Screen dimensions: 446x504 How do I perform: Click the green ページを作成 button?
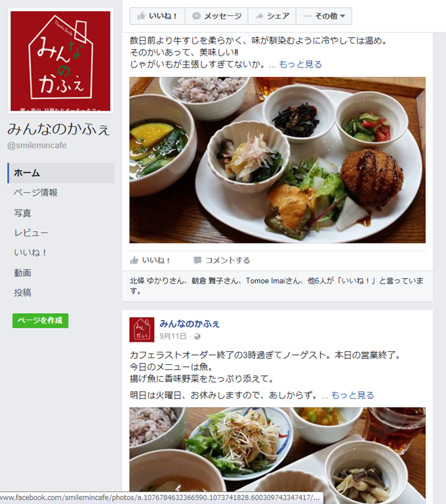(41, 320)
